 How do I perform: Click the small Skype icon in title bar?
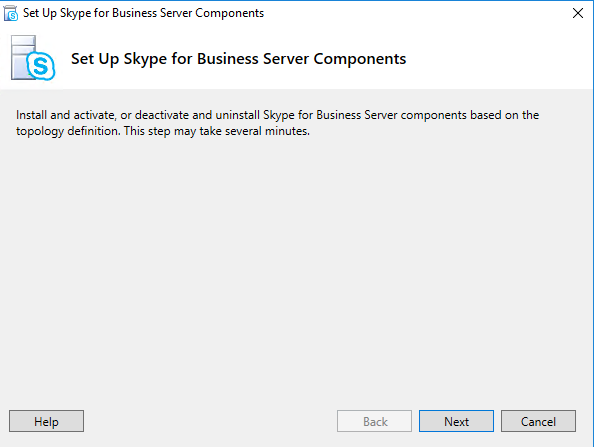(x=11, y=13)
